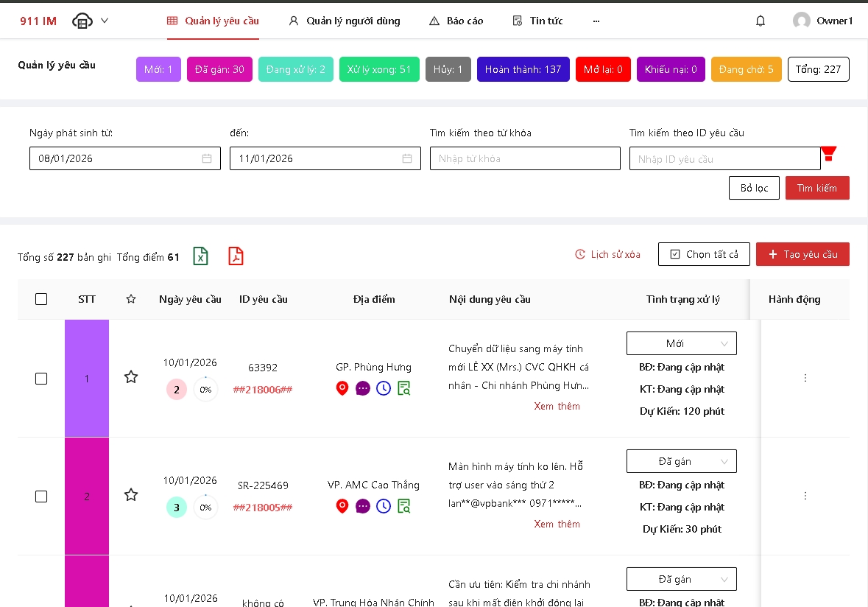Click the Tổng: 227 chip

pos(818,69)
